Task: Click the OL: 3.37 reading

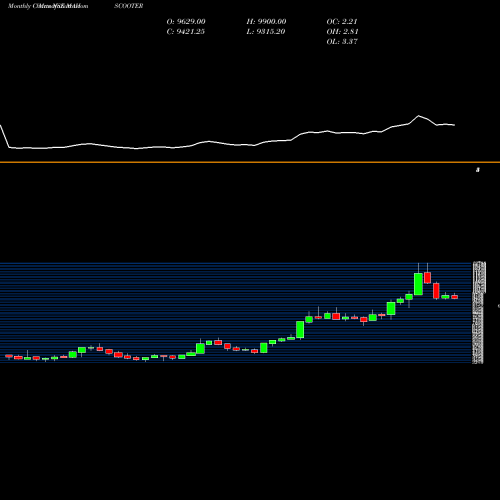Action: pos(342,42)
